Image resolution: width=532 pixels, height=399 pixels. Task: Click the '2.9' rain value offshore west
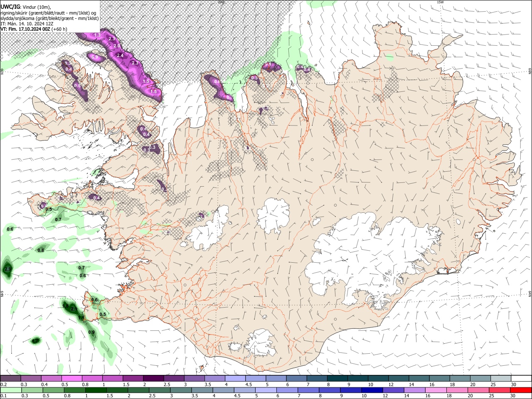click(x=7, y=270)
